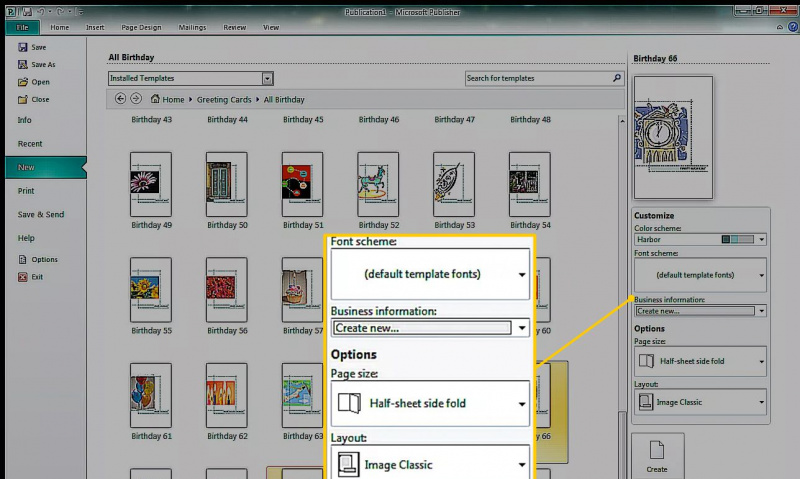800x479 pixels.
Task: Select the Birthday 62 template thumbnail
Action: click(227, 395)
